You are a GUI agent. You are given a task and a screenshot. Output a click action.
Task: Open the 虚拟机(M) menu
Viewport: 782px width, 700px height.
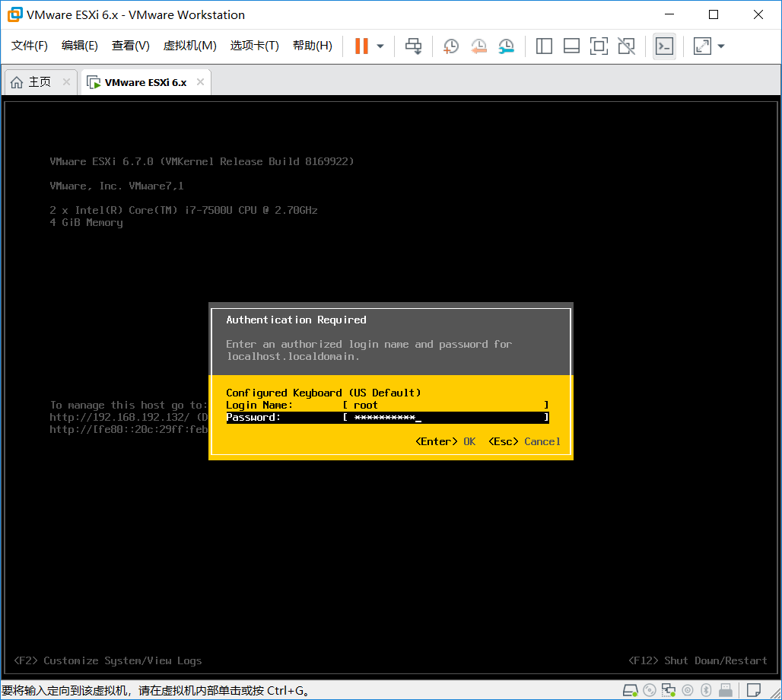tap(189, 46)
